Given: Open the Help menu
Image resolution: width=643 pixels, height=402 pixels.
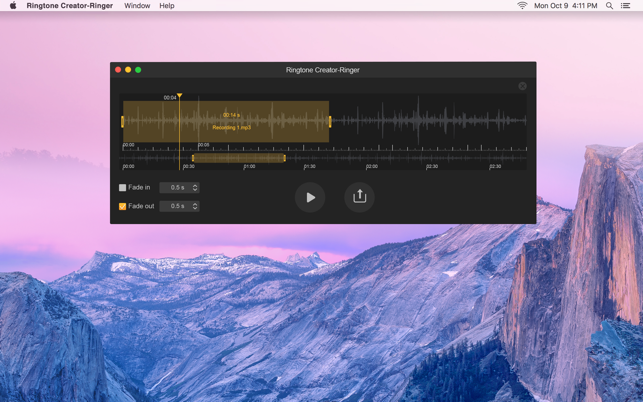Looking at the screenshot, I should (167, 6).
